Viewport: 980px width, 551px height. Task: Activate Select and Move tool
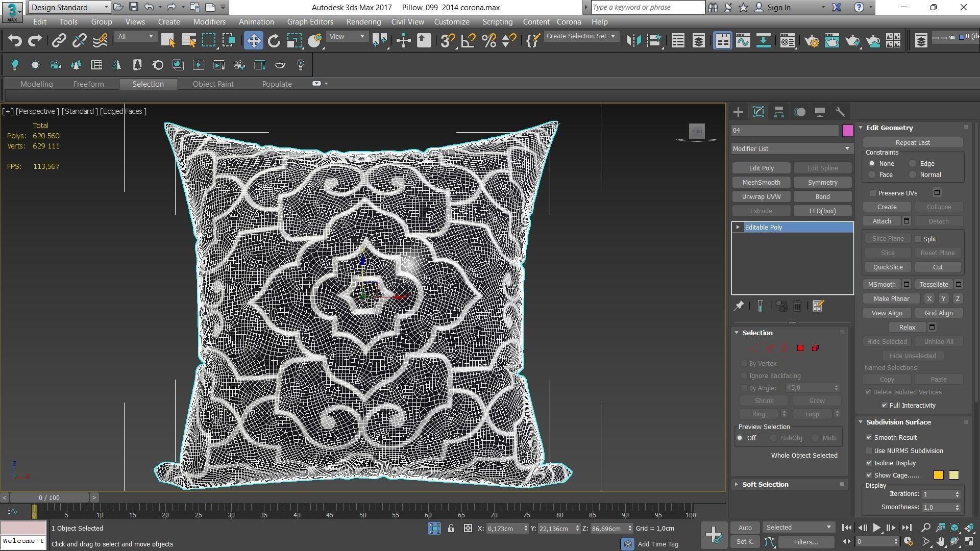253,41
